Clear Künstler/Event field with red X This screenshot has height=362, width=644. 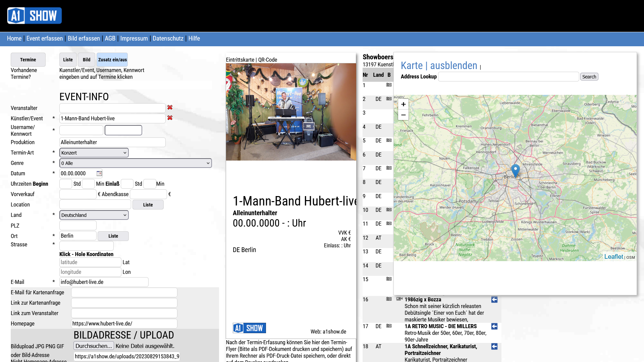(170, 118)
